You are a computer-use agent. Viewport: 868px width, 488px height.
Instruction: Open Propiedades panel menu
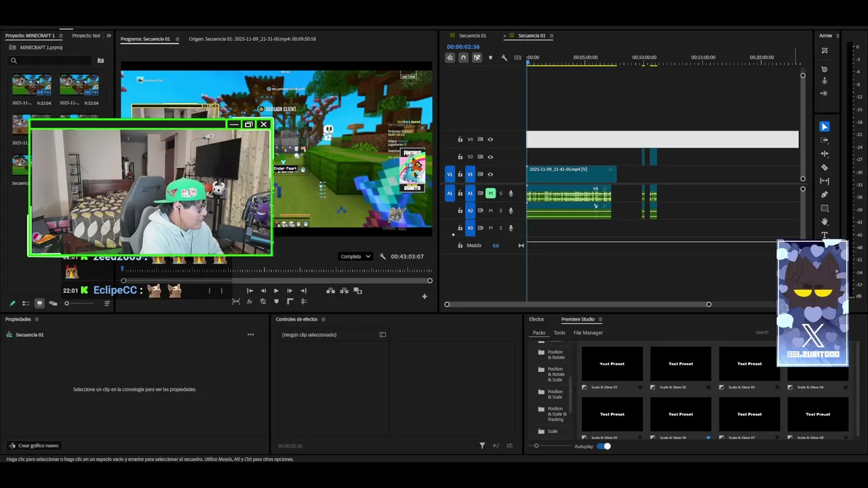coord(37,319)
